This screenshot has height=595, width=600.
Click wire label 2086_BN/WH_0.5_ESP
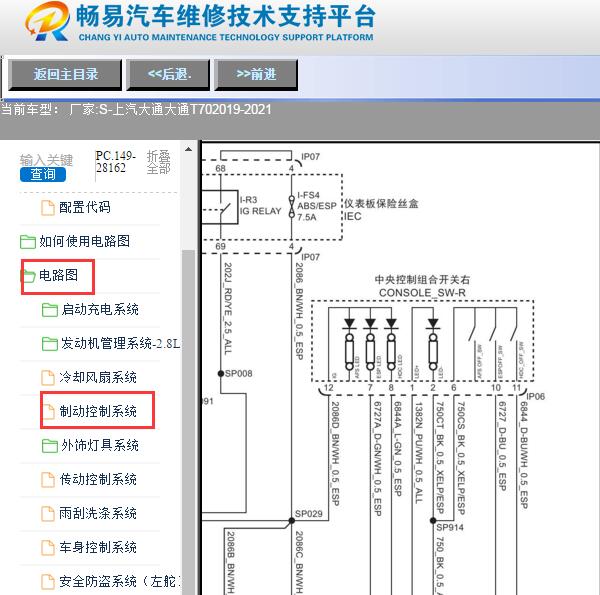click(299, 311)
